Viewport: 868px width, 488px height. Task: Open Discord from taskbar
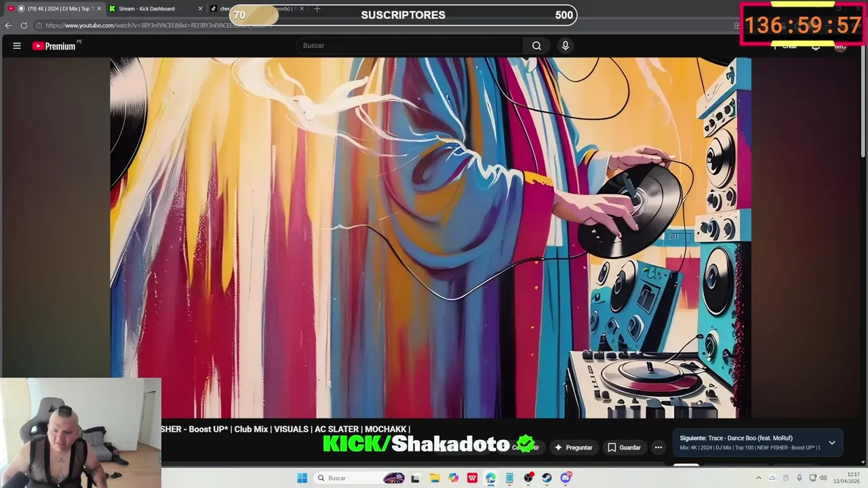[566, 478]
